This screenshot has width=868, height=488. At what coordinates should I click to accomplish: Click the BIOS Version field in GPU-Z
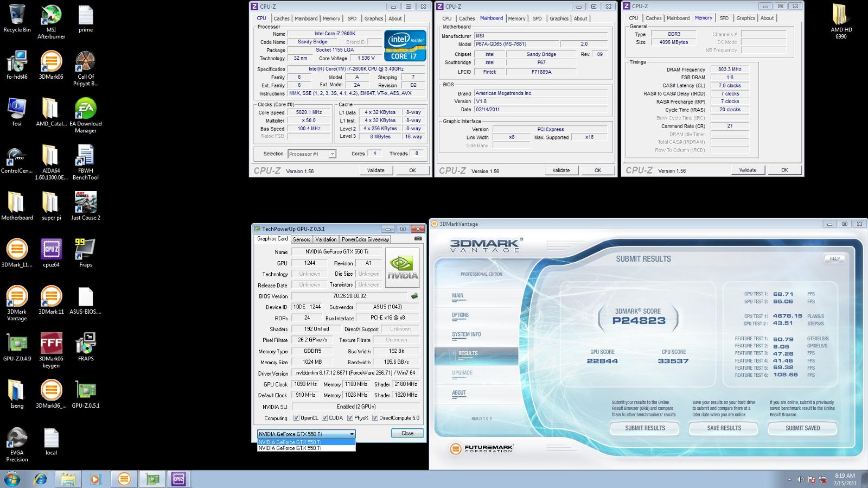click(350, 296)
